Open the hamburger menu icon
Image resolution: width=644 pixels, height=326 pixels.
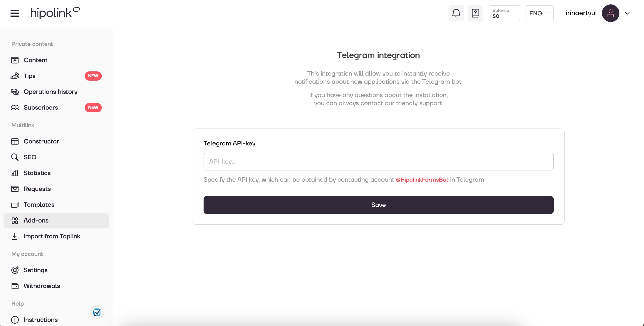pyautogui.click(x=15, y=13)
